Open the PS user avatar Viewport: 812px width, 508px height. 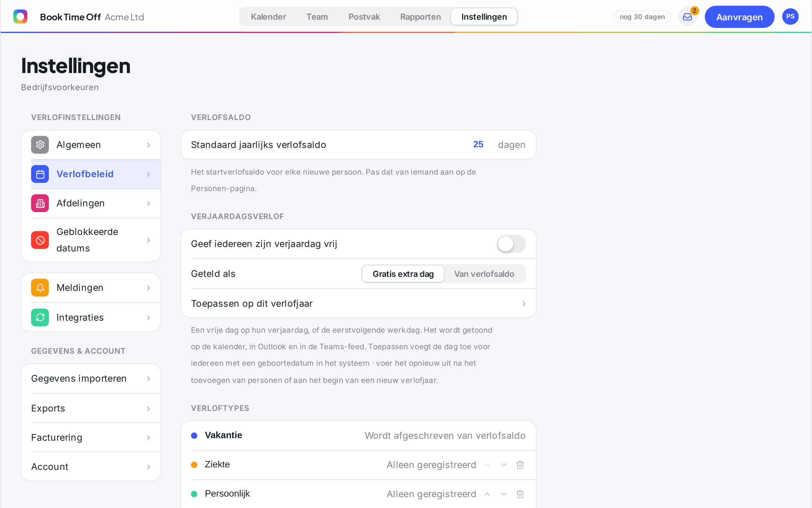[x=790, y=17]
